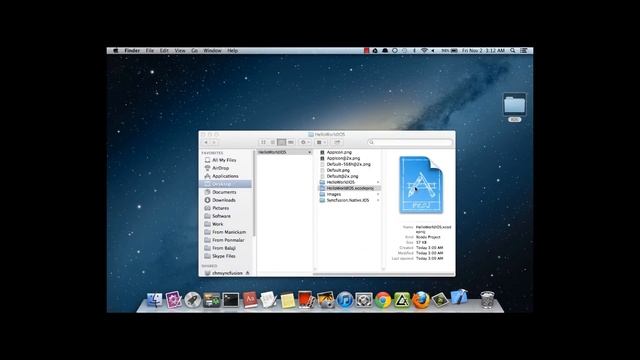Image resolution: width=640 pixels, height=360 pixels.
Task: Open the purple gear app in Dock
Action: 173,300
